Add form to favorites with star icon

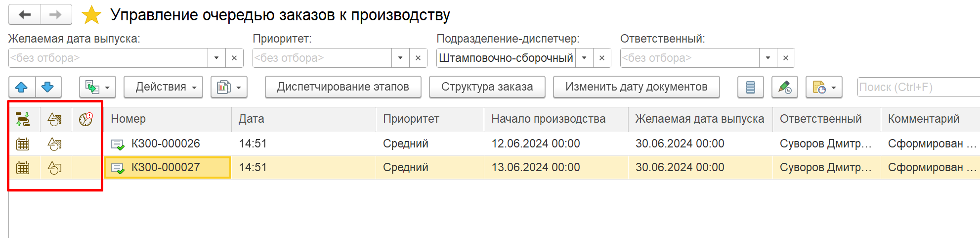pos(91,15)
